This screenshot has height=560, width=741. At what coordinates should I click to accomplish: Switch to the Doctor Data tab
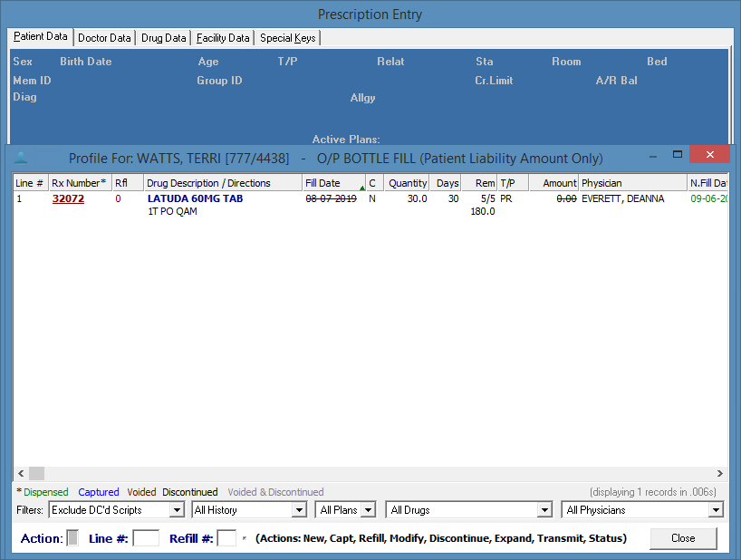pos(103,38)
